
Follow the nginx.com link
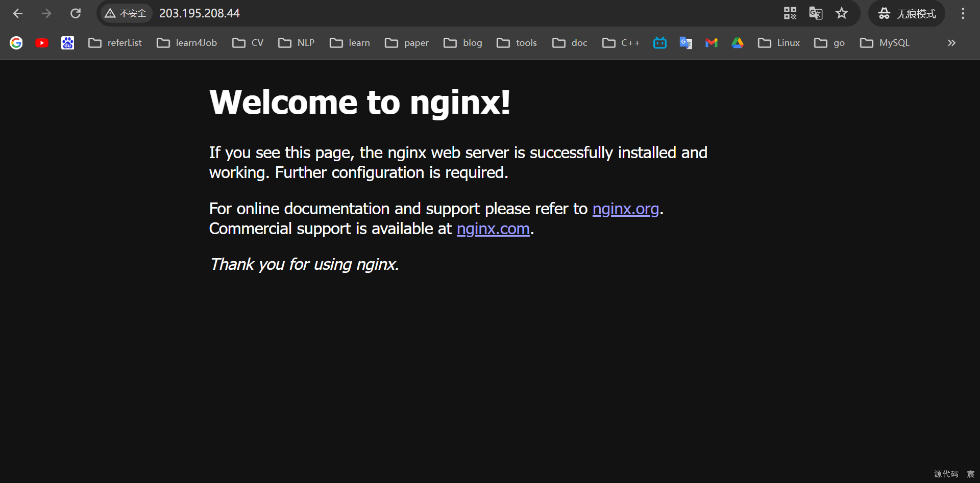click(x=493, y=229)
